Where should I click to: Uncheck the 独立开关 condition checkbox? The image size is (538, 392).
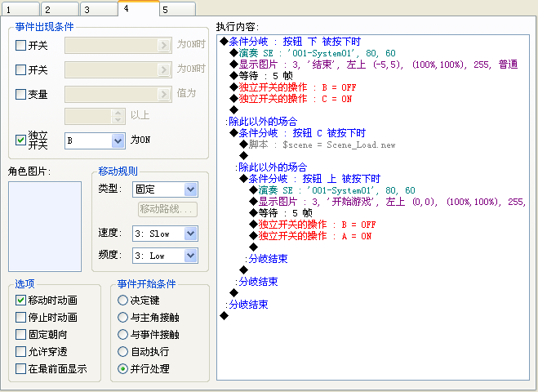click(x=20, y=140)
